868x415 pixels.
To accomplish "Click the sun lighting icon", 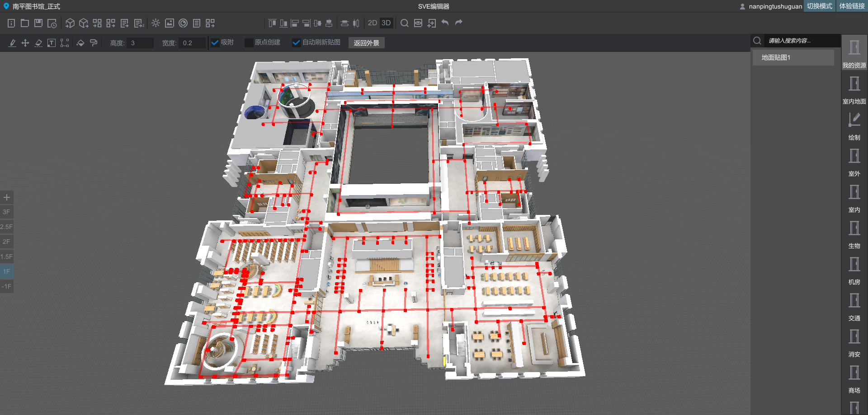I will [156, 23].
